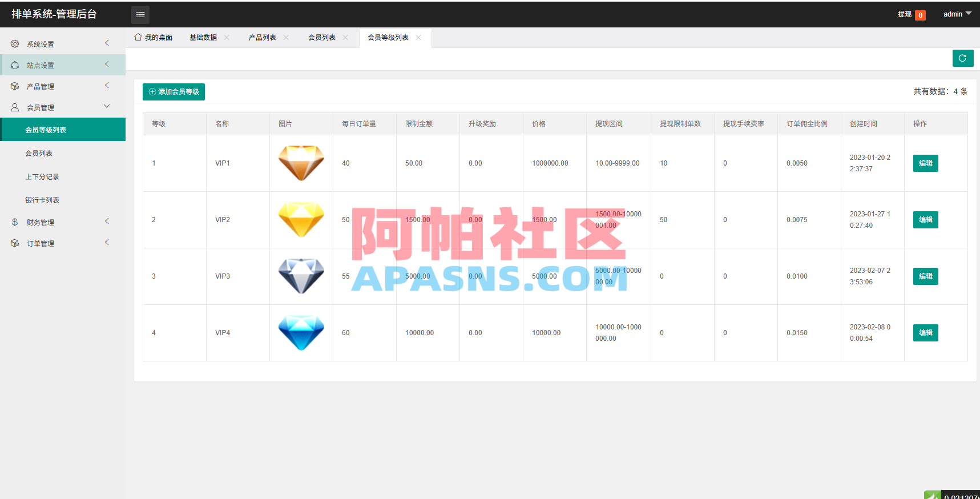Click 编辑 button for VIP2 row

click(925, 220)
